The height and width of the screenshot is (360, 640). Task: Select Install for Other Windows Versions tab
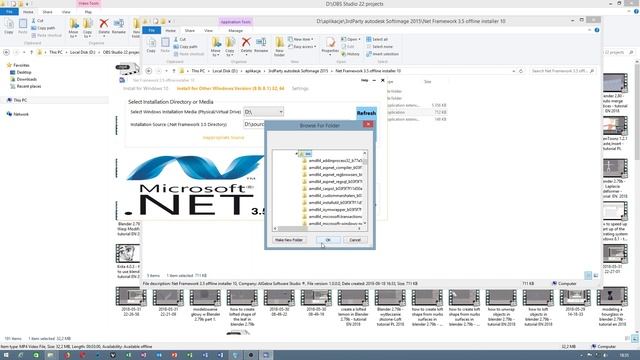pyautogui.click(x=230, y=89)
